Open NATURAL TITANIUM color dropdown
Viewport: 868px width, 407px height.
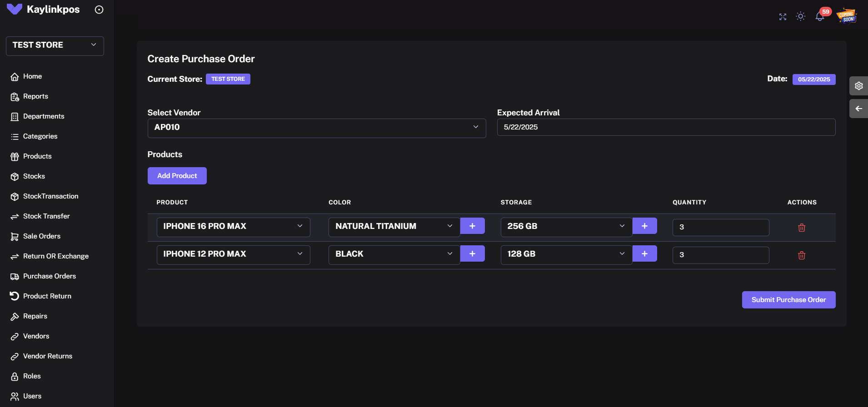click(394, 227)
